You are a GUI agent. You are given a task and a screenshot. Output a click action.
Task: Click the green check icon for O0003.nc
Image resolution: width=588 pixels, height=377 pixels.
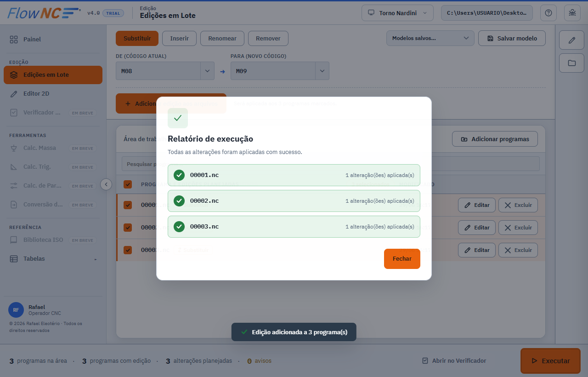coord(179,227)
